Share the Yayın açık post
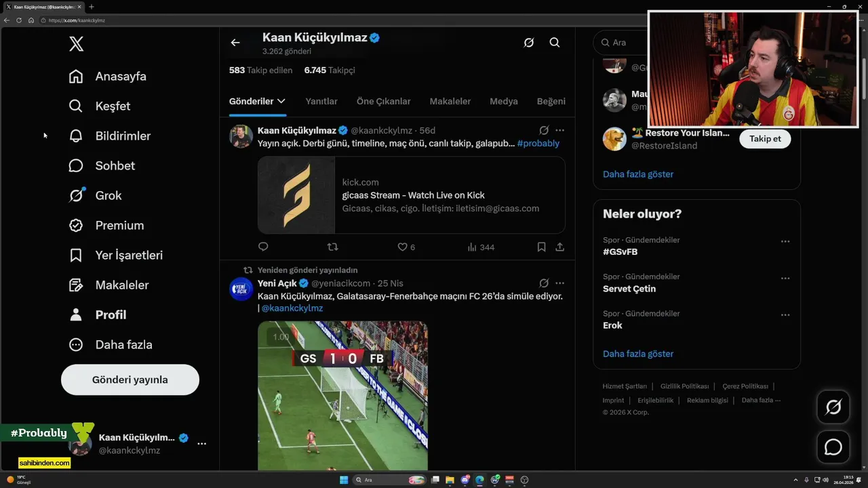 pyautogui.click(x=560, y=247)
